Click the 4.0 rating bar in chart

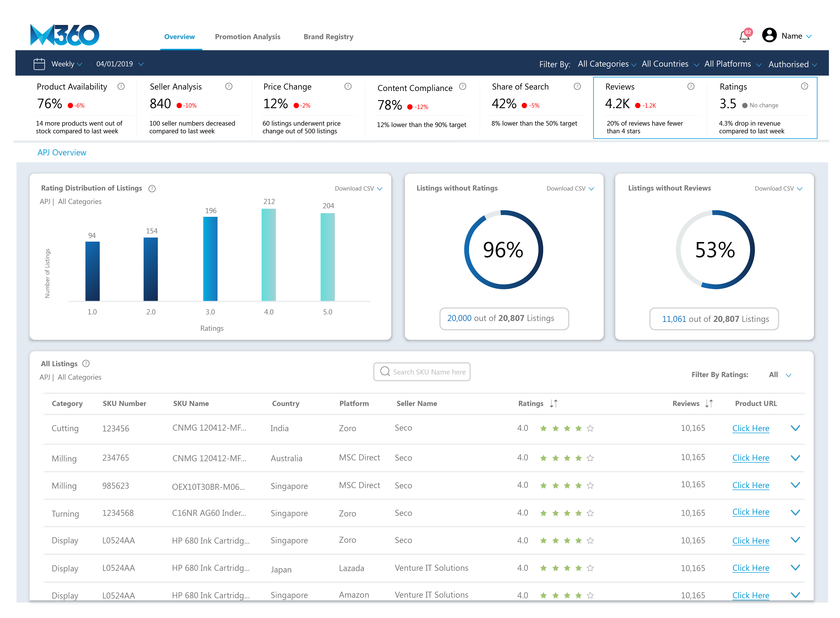point(268,254)
